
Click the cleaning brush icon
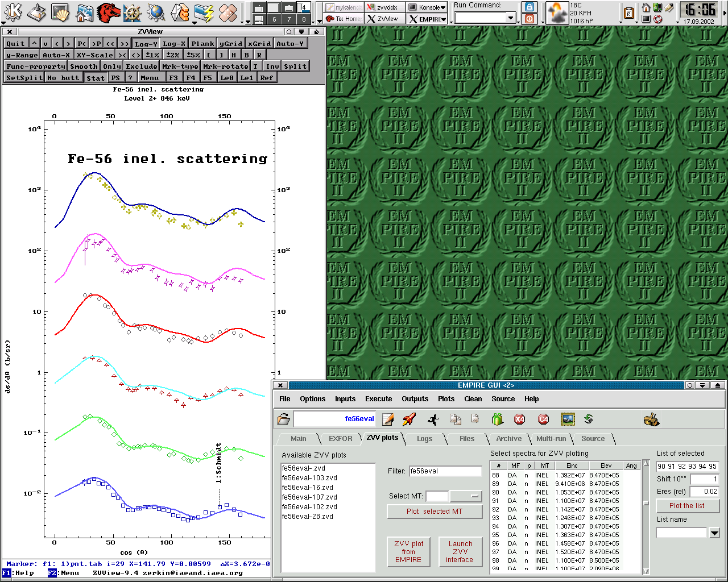(651, 420)
